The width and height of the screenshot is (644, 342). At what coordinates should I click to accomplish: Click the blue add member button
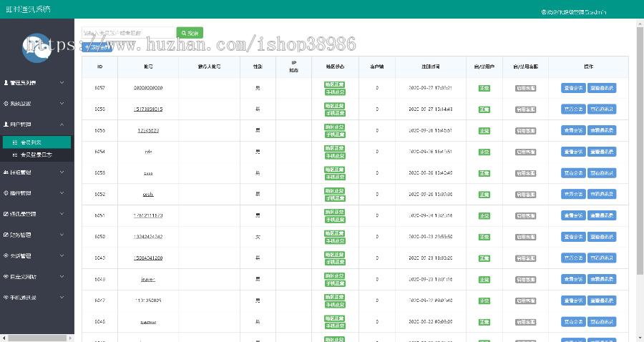97,47
